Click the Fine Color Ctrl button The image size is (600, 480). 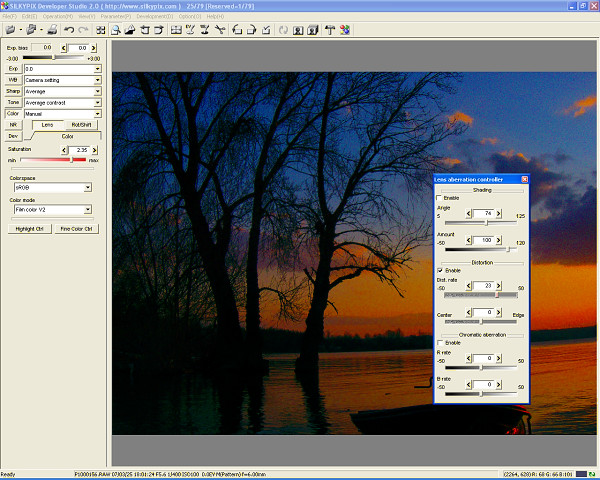click(76, 229)
